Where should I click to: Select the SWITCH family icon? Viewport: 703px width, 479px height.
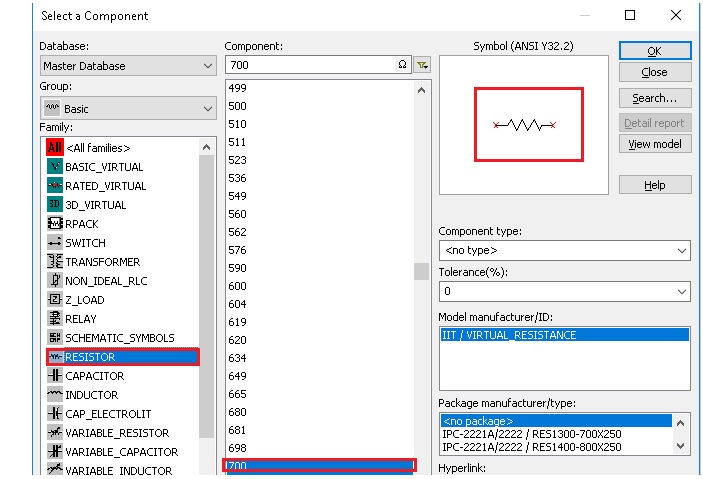click(x=55, y=243)
